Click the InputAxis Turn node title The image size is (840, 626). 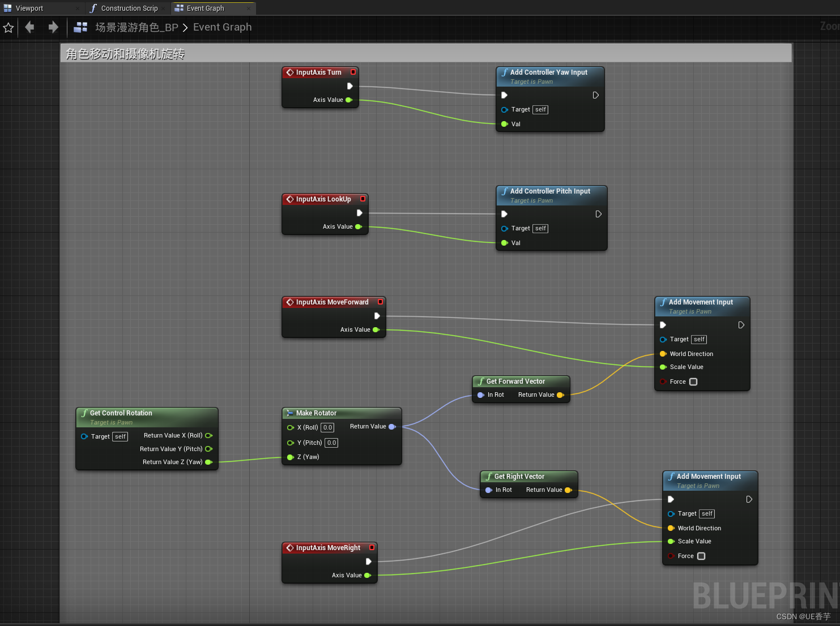(318, 72)
